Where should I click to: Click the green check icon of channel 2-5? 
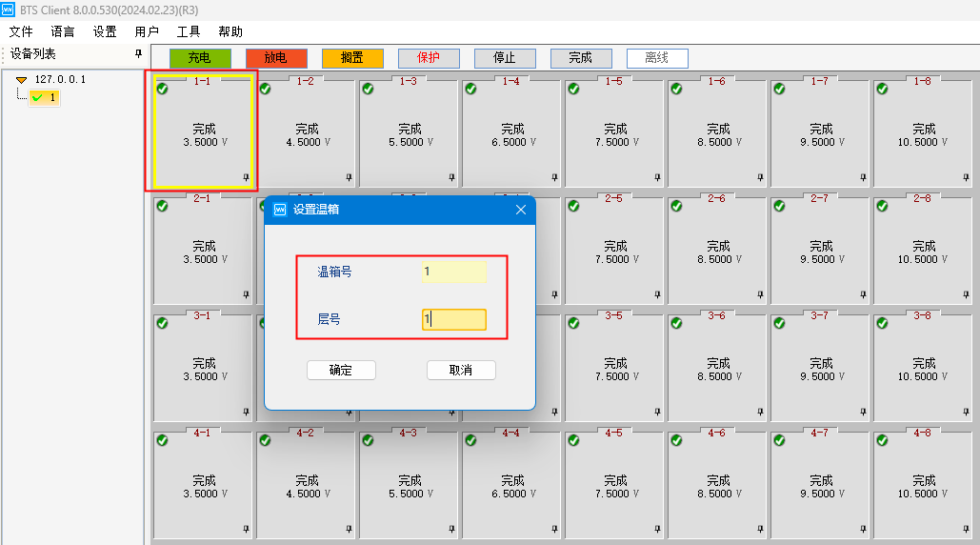(x=573, y=206)
